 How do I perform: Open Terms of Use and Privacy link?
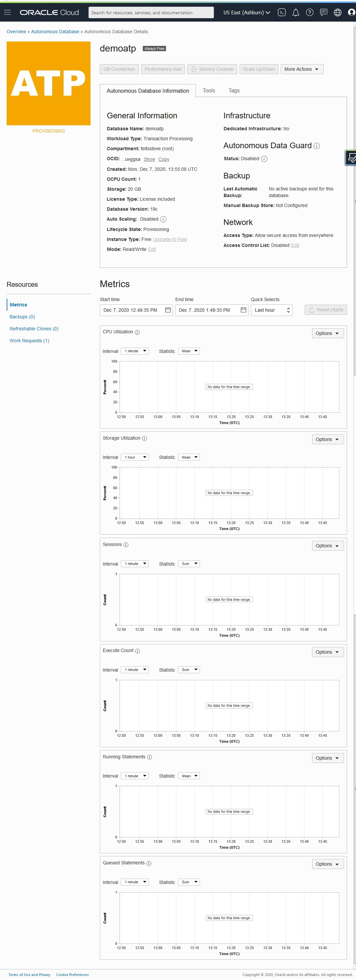click(29, 975)
